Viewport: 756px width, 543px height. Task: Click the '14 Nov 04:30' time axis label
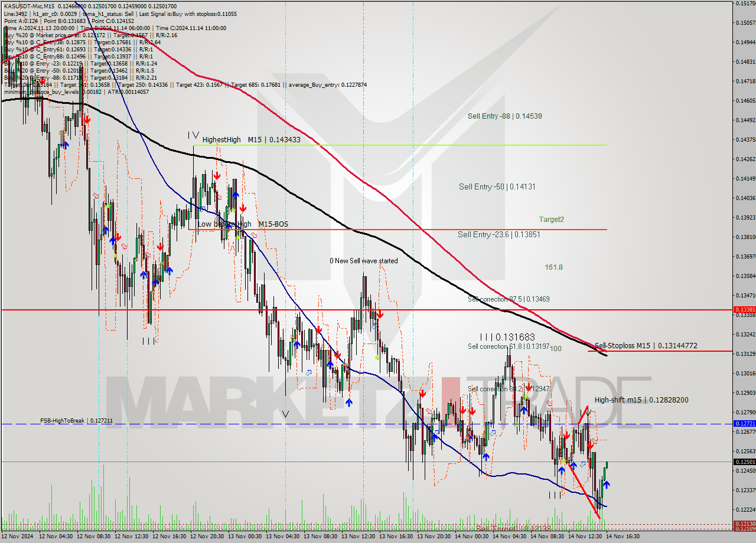(511, 537)
